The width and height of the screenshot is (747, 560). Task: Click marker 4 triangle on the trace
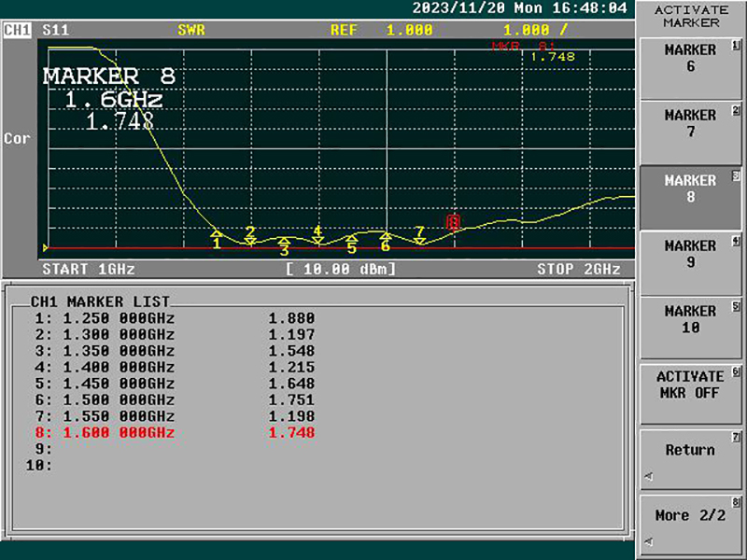[x=317, y=242]
